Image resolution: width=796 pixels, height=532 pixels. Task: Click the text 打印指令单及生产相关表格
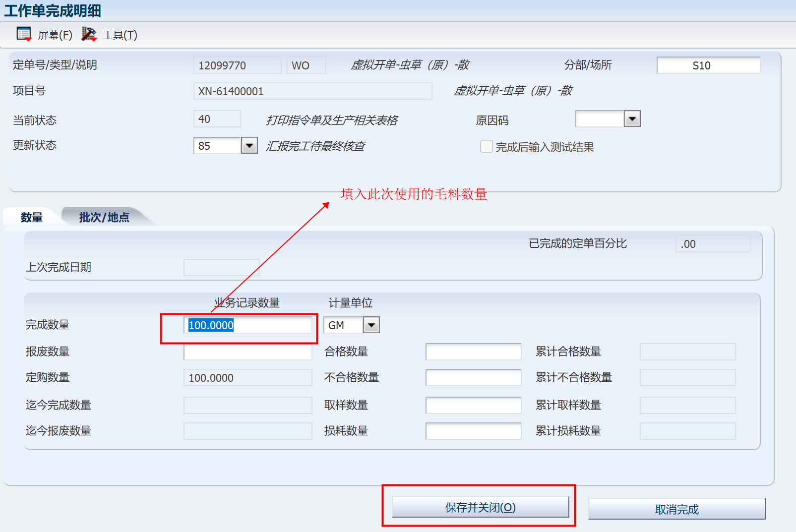click(x=332, y=120)
